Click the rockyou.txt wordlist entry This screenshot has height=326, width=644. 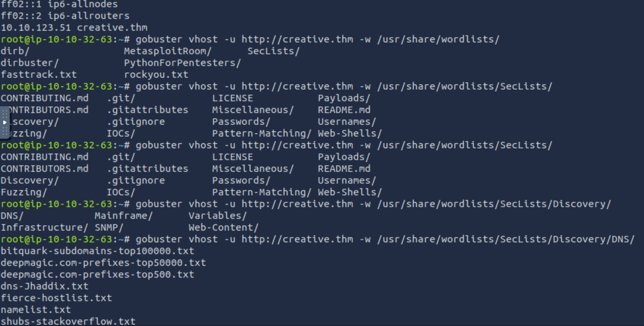point(156,75)
